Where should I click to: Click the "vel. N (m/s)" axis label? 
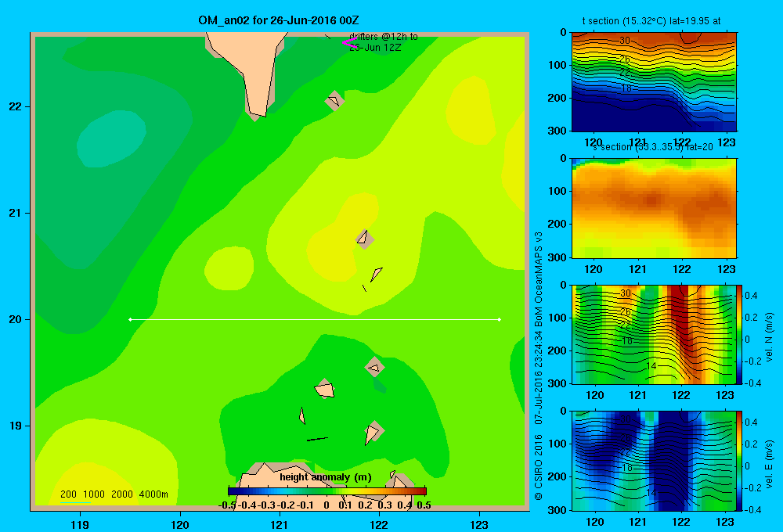769,337
